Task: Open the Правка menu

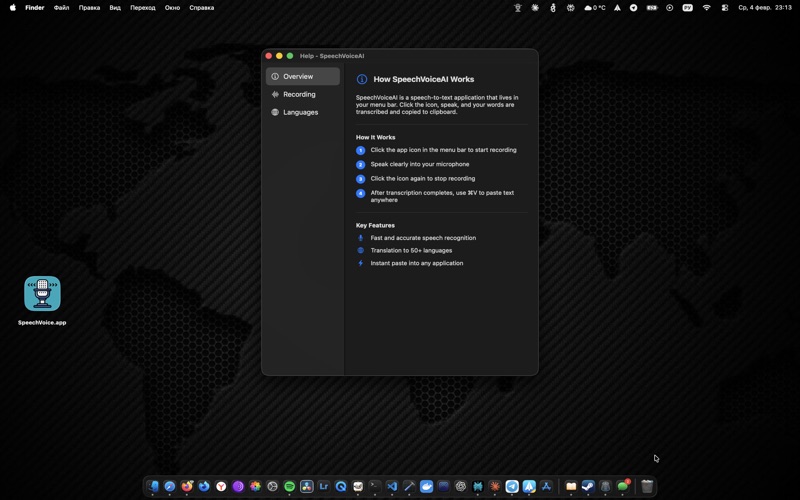Action: (x=89, y=8)
